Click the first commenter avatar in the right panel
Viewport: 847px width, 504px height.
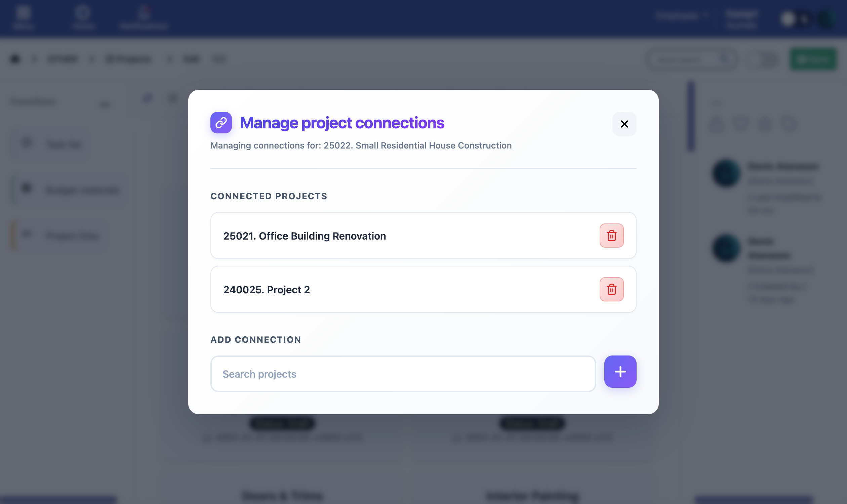(x=726, y=173)
